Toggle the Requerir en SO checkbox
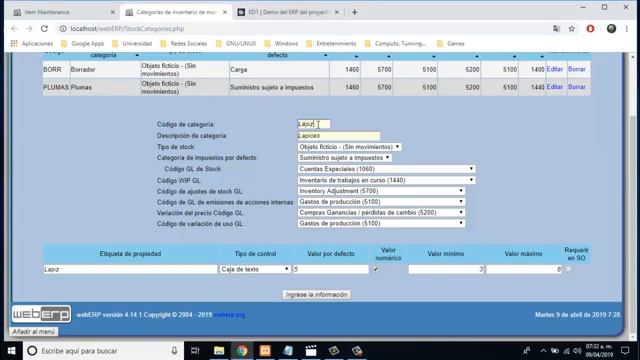This screenshot has width=640, height=360. tap(568, 269)
